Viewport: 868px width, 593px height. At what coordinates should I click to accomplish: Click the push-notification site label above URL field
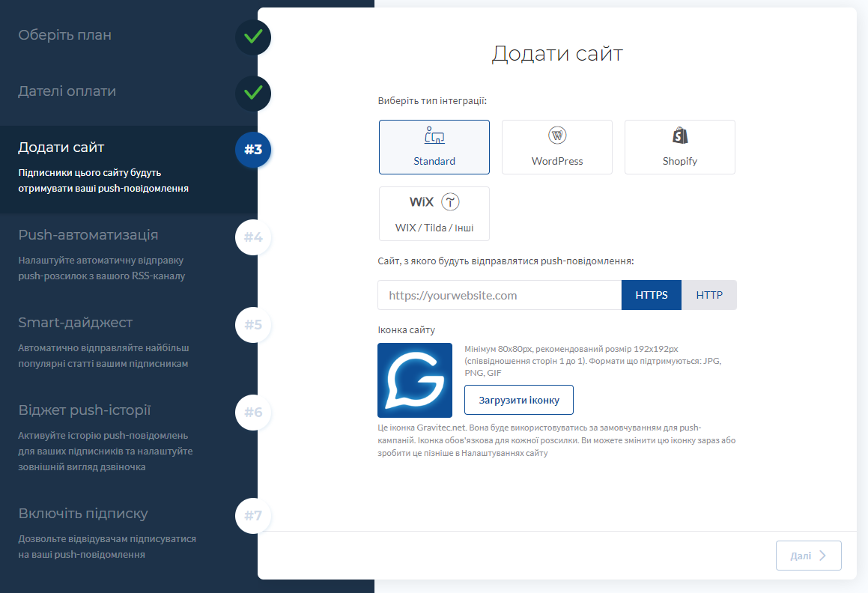pos(506,261)
